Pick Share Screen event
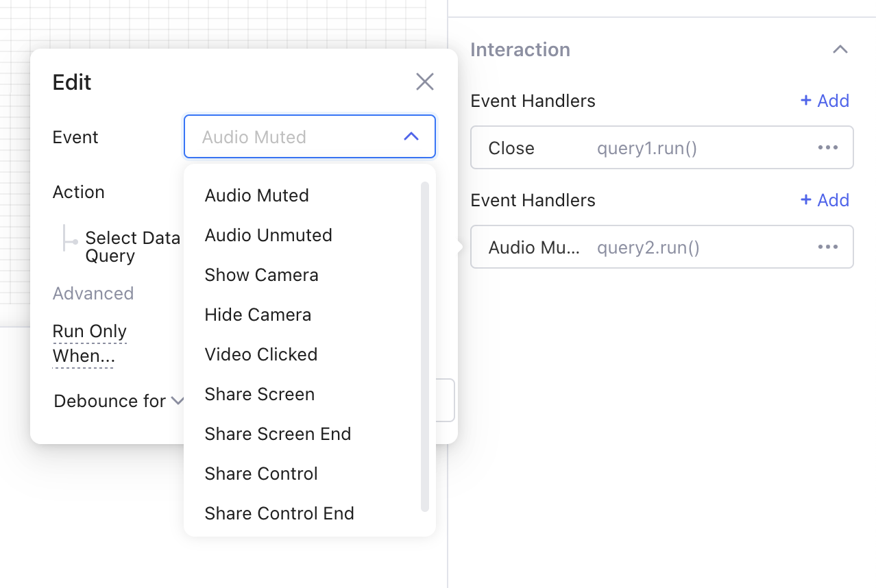 (x=259, y=394)
